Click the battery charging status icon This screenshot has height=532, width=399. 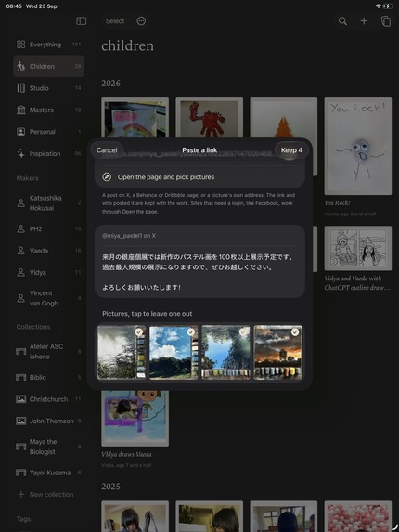click(x=388, y=6)
